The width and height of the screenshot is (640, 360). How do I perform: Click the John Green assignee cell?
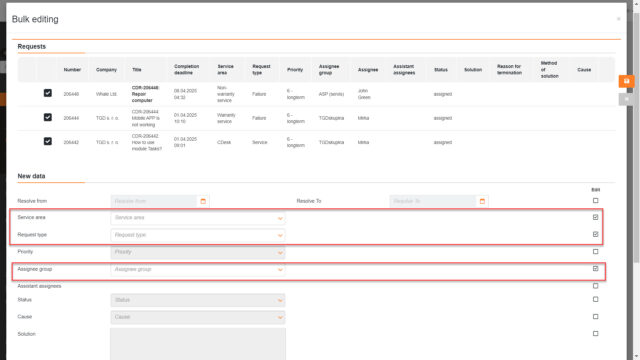[364, 94]
